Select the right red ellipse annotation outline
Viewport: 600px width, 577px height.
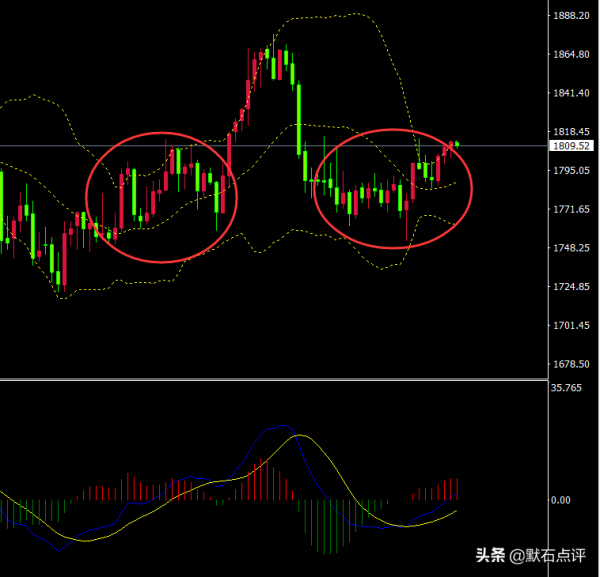315,190
